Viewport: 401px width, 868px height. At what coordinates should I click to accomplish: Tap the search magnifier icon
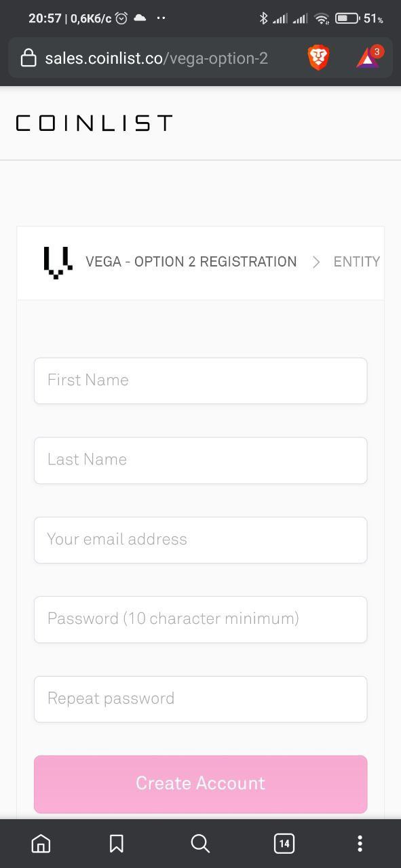(200, 844)
